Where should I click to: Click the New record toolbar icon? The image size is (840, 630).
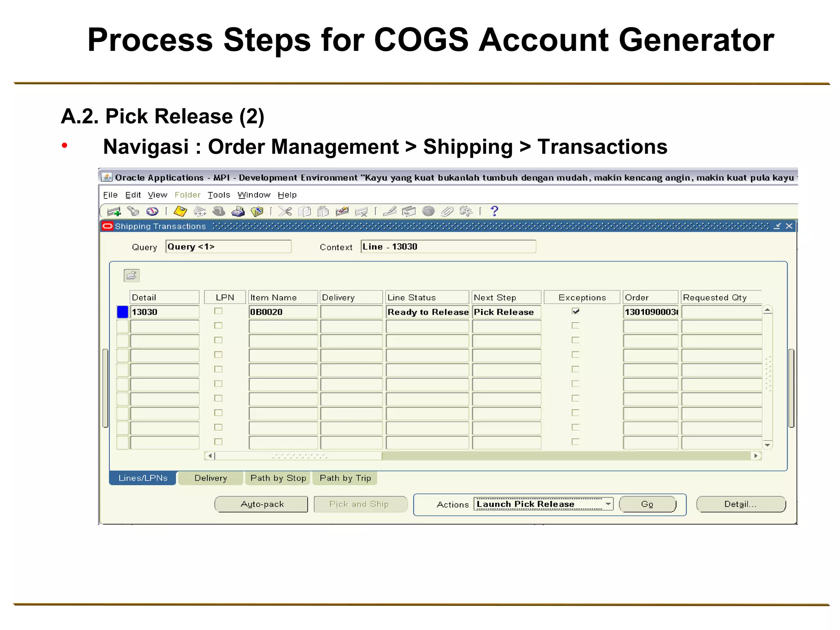(114, 211)
